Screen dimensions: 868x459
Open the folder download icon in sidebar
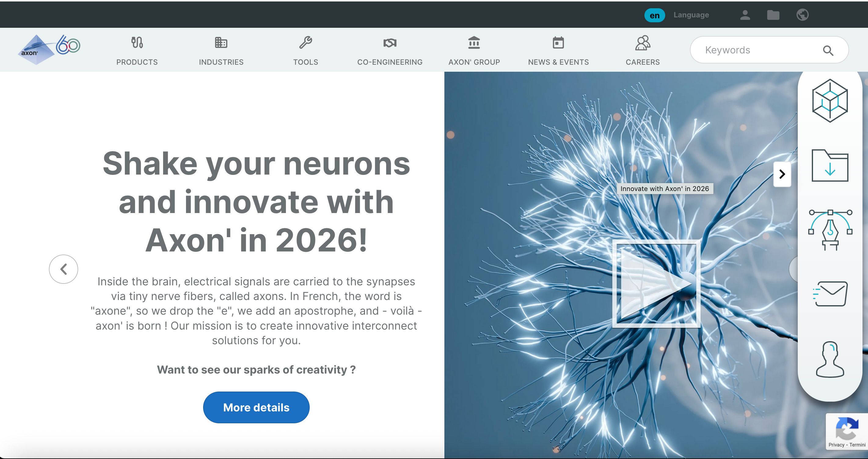(x=830, y=165)
